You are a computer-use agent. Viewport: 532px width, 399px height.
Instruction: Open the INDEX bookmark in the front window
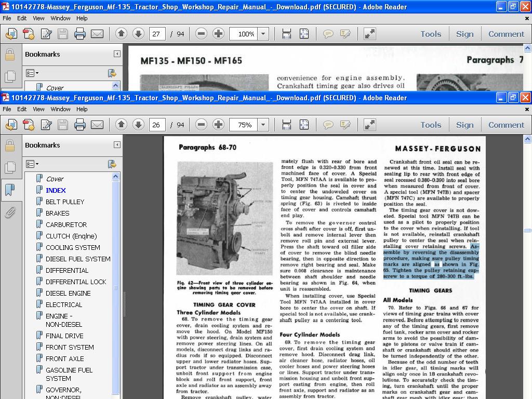point(56,190)
